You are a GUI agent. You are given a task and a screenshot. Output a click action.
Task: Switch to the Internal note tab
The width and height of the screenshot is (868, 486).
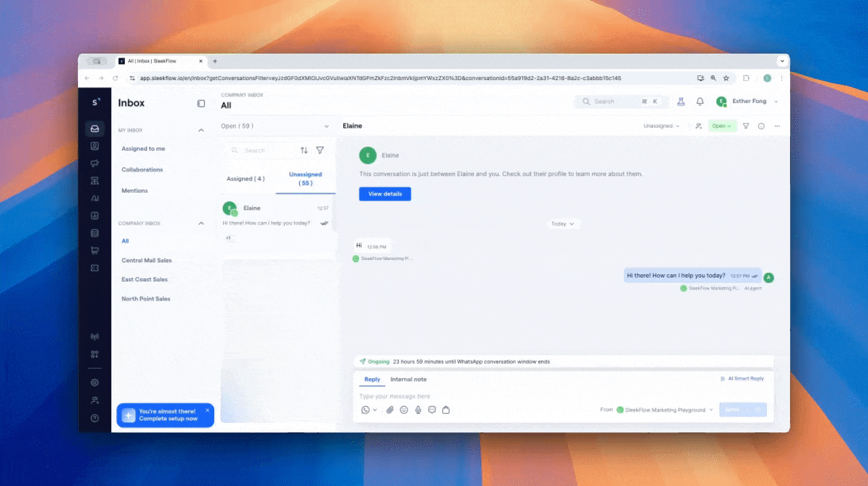pos(408,379)
